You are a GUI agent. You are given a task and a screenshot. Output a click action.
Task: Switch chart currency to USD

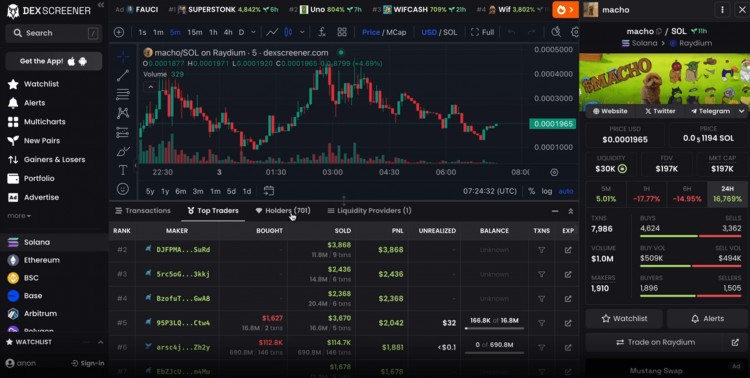coord(429,32)
